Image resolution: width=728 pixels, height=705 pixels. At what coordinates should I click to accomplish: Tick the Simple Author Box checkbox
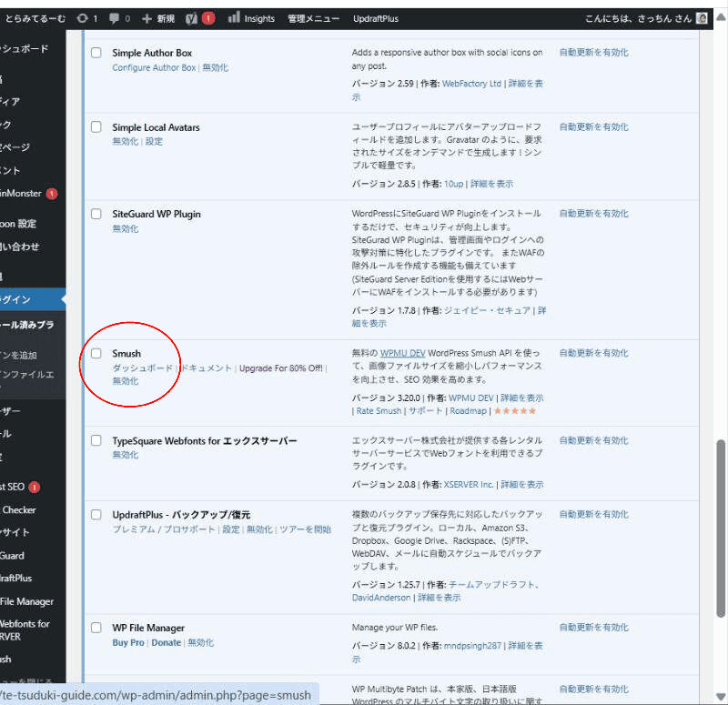coord(96,53)
